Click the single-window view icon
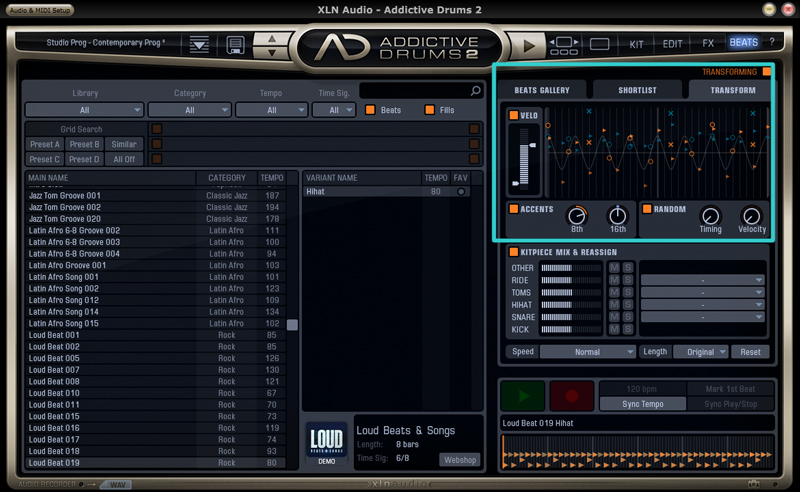This screenshot has height=492, width=800. pos(599,44)
